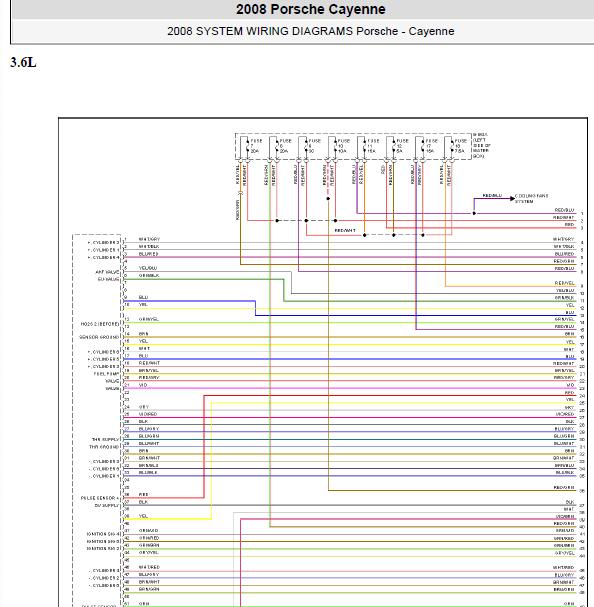594x607 pixels.
Task: Select the left BLU/RED label at pin 3
Action: [x=148, y=254]
